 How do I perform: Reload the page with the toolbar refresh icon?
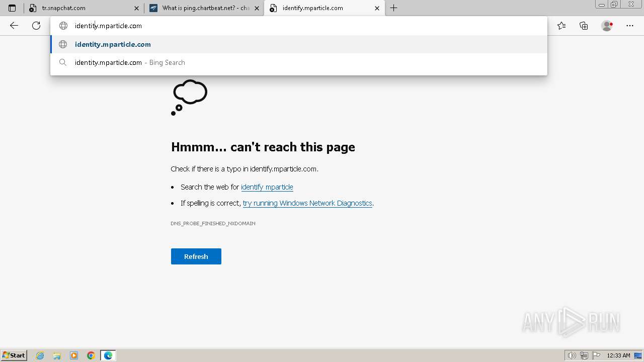[x=36, y=26]
